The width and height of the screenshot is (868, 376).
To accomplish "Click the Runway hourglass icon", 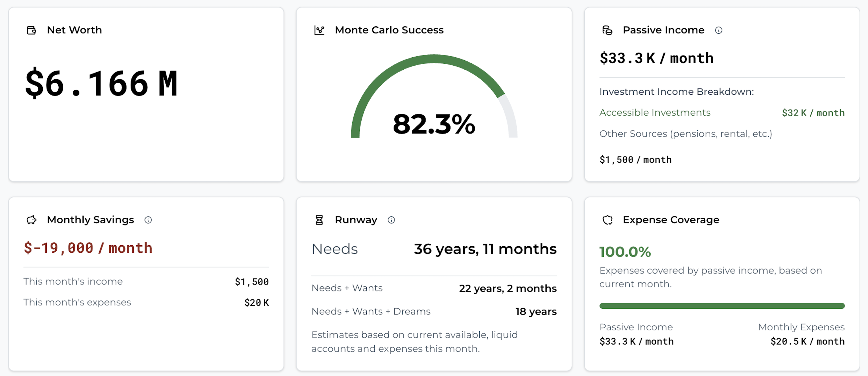I will pos(319,220).
